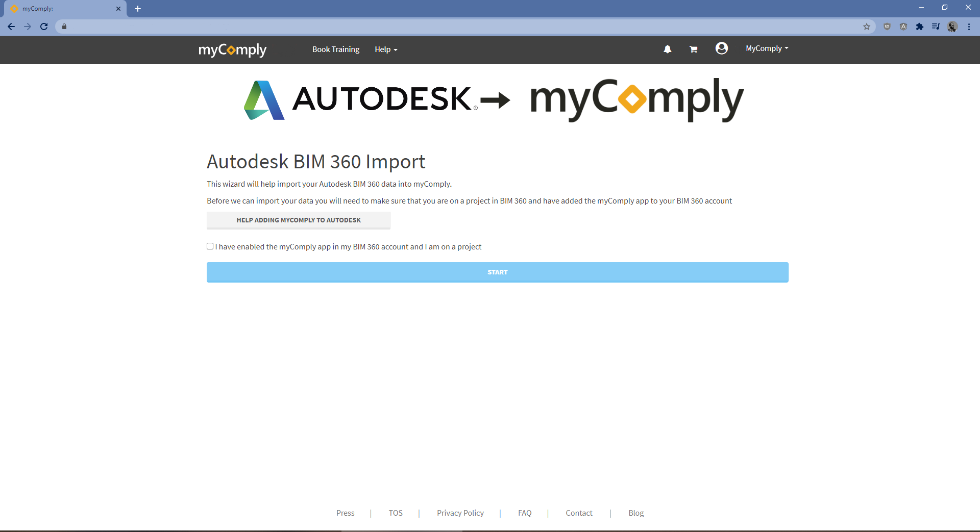The image size is (980, 532).
Task: Check the BIM 360 app enabled checkbox
Action: click(x=210, y=246)
